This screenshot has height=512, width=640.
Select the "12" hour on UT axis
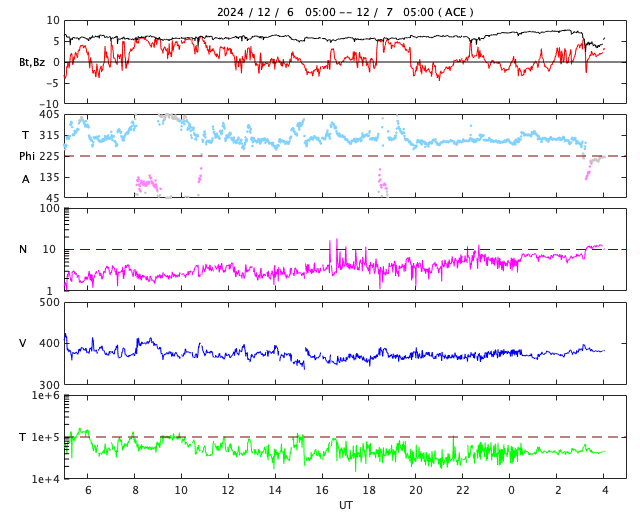coord(228,490)
